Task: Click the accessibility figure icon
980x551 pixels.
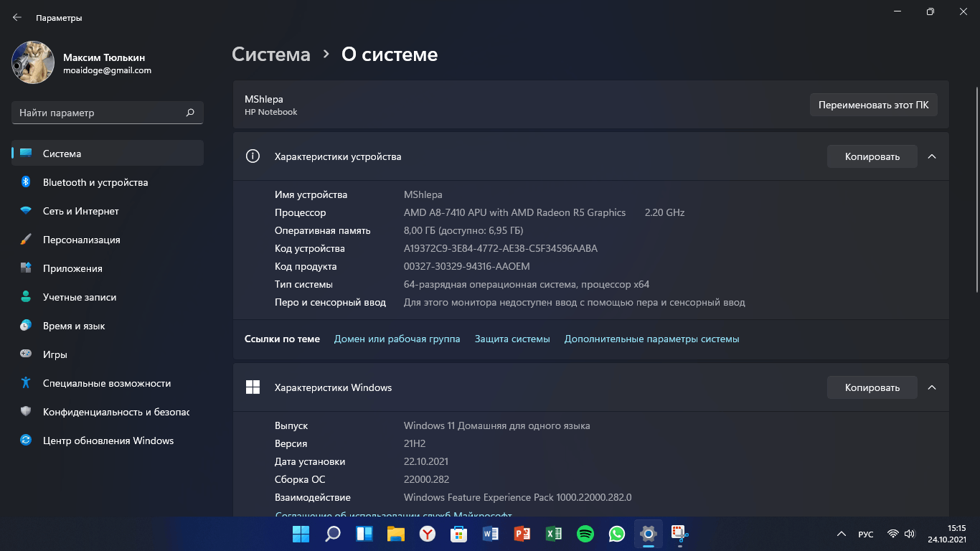Action: click(x=26, y=383)
